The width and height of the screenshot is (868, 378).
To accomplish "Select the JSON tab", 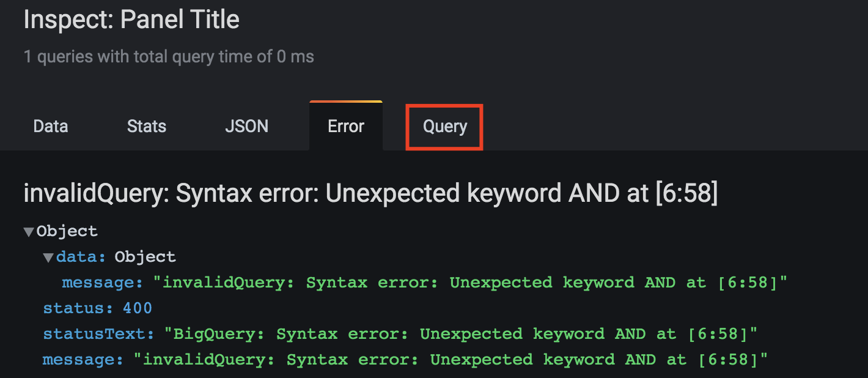I will [x=246, y=127].
